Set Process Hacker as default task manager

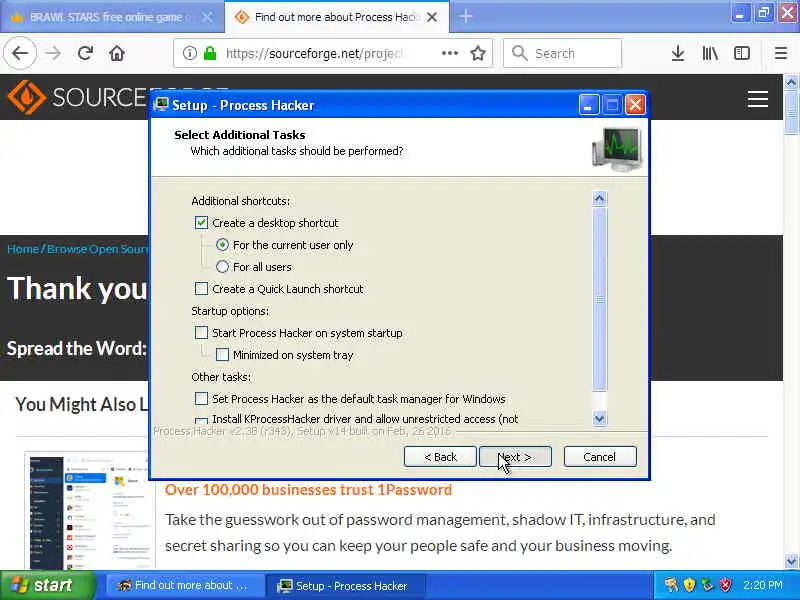point(202,398)
